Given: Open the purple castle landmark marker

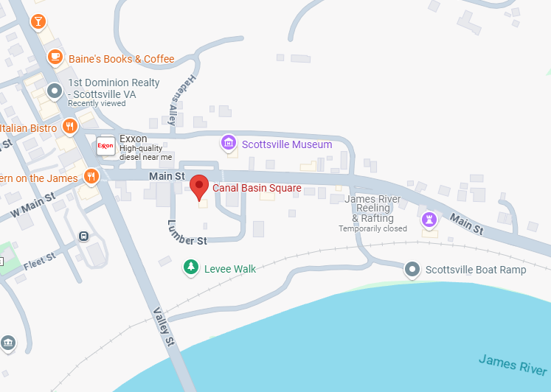Looking at the screenshot, I should pos(429,220).
